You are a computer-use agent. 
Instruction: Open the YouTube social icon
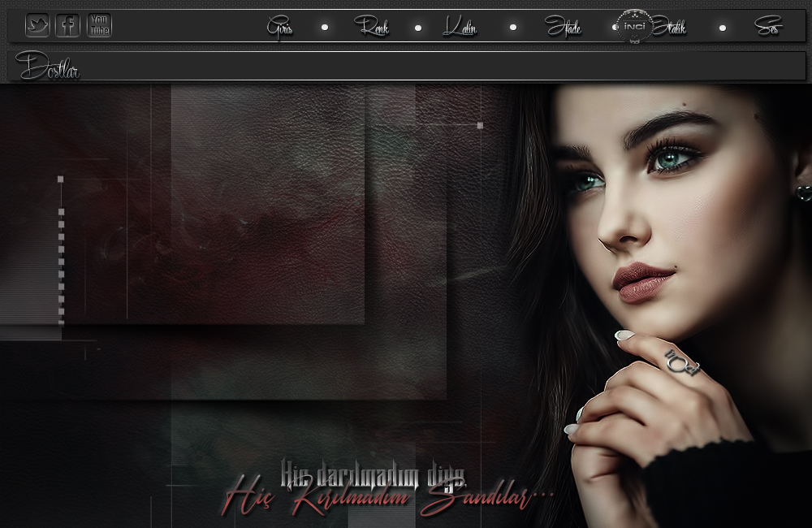click(x=99, y=26)
